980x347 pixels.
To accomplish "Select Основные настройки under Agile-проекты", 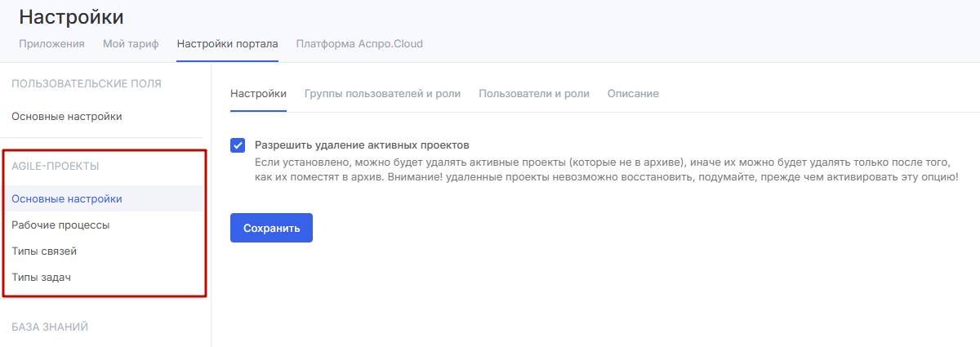I will tap(67, 199).
